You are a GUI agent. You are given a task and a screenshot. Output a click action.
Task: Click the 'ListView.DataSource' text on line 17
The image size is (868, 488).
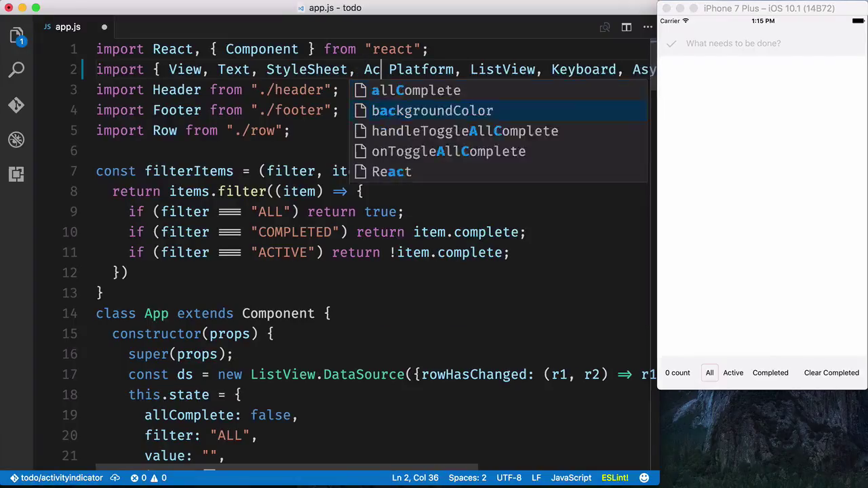(x=328, y=374)
